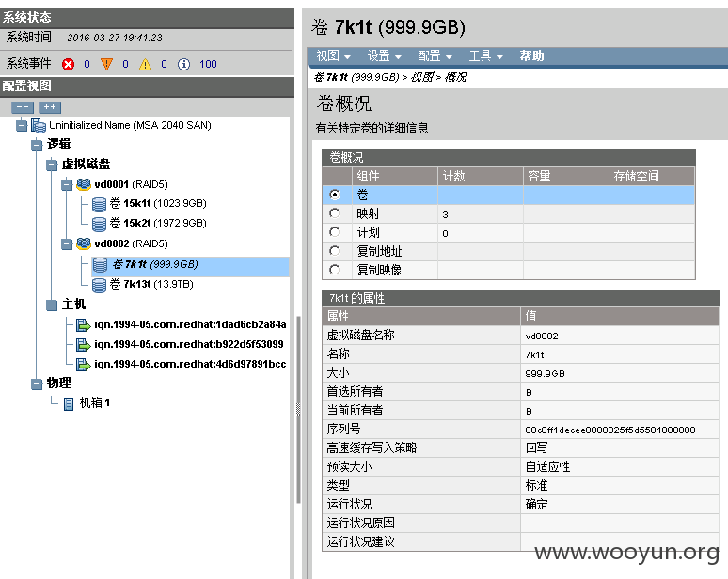Open the 配置 menu
The image size is (728, 579).
pos(435,56)
